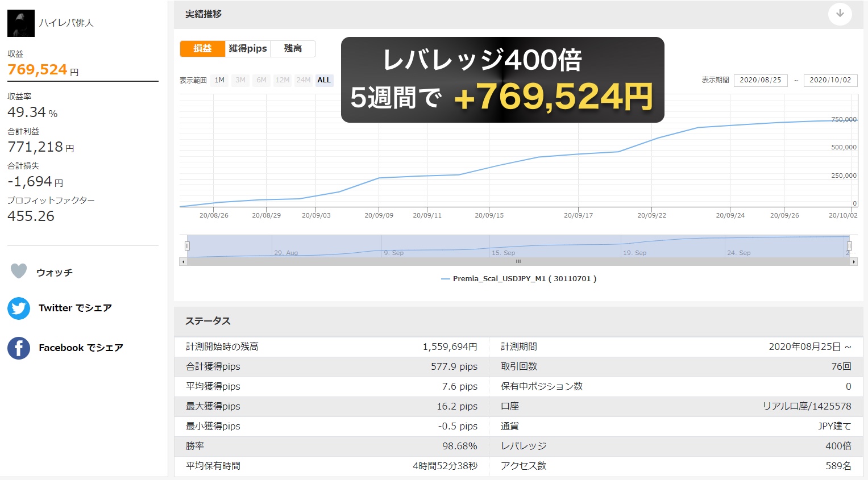Viewport: 868px width, 480px height.
Task: Click the Twitter bird icon
Action: coord(19,308)
